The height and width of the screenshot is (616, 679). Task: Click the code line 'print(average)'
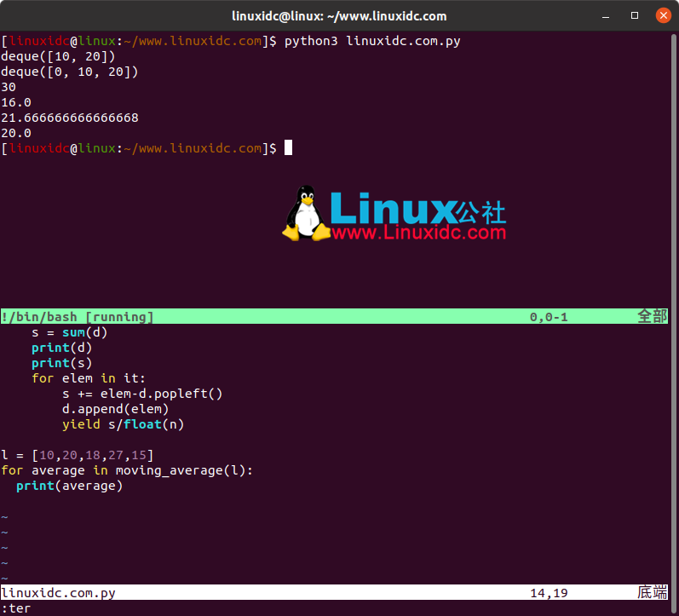pyautogui.click(x=69, y=486)
